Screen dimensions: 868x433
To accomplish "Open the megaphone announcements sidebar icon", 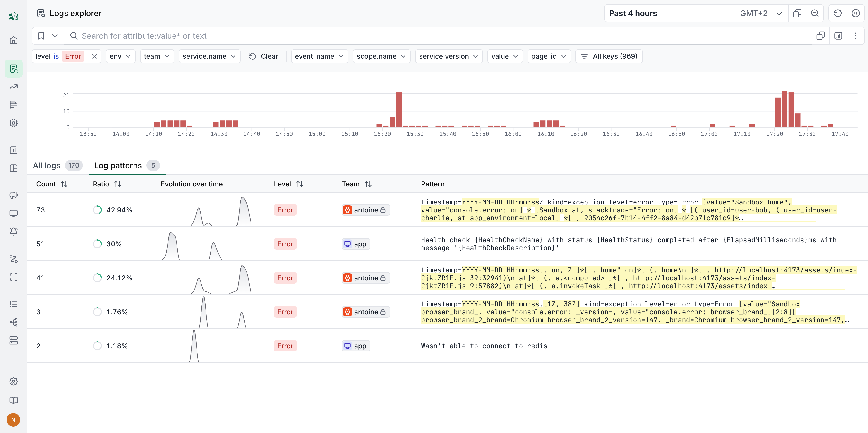I will coord(14,195).
